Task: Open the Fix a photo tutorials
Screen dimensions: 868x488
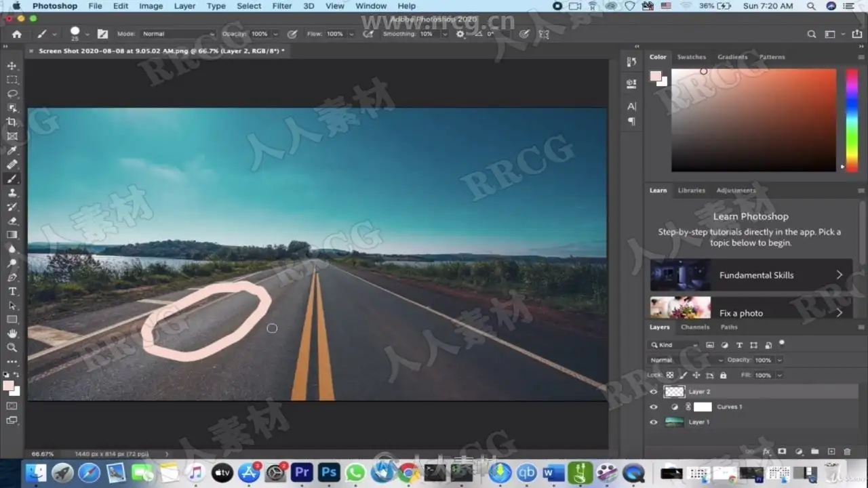Action: (751, 309)
